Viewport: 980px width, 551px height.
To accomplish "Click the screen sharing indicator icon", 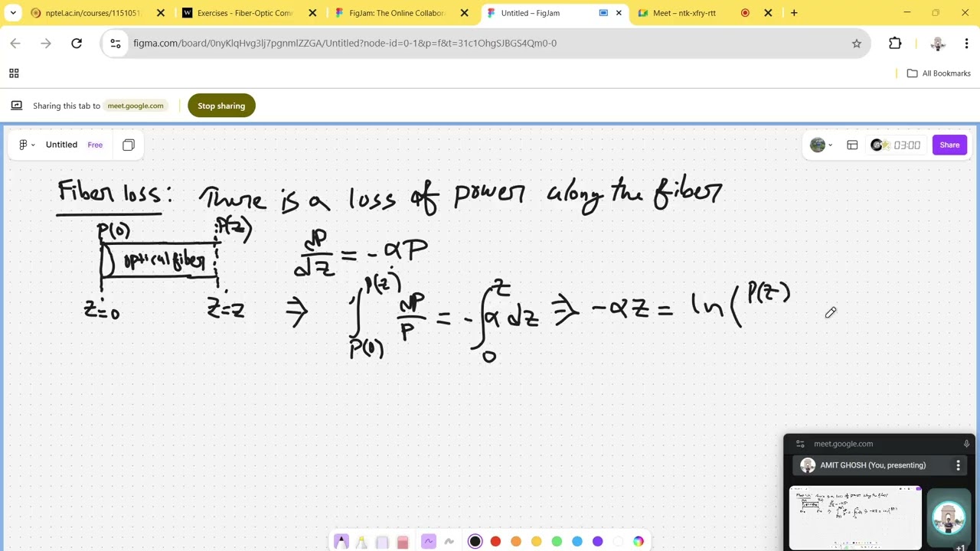I will (16, 106).
